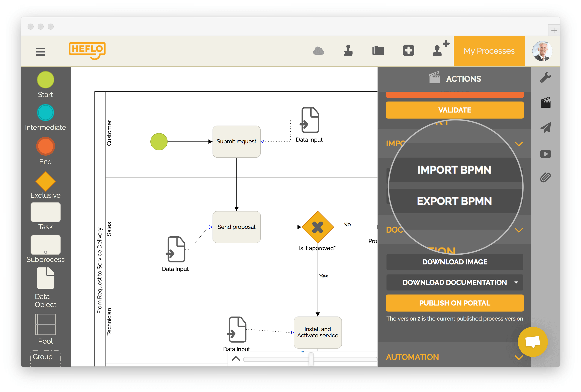581x392 pixels.
Task: Adjust the zoom slider handle
Action: (311, 359)
